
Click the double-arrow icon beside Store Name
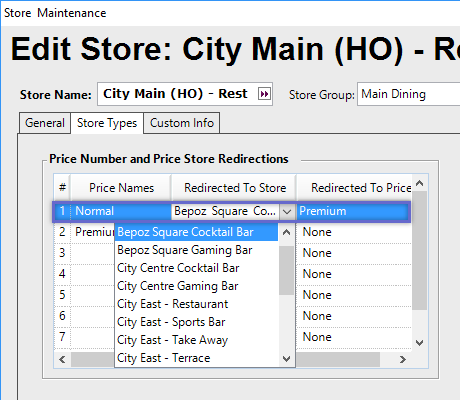[x=264, y=94]
